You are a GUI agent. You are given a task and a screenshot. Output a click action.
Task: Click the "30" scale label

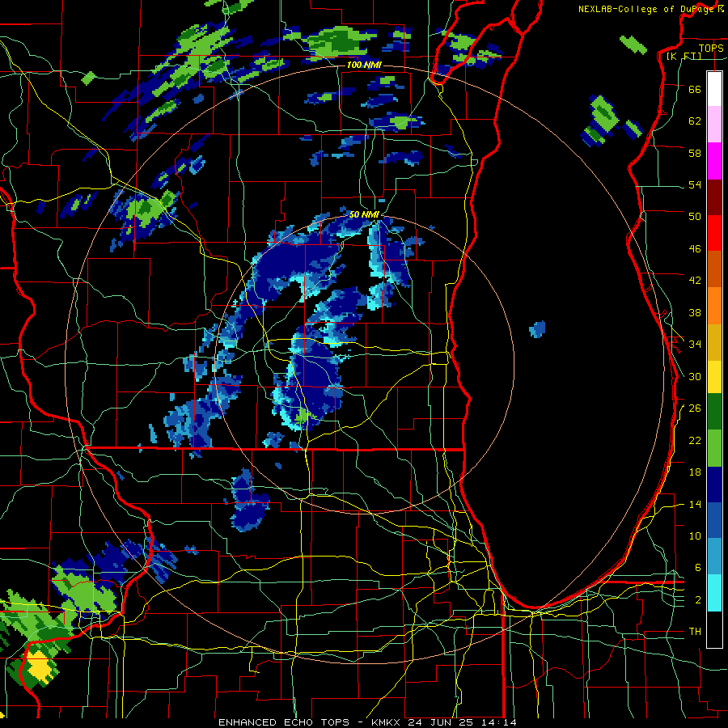point(695,376)
